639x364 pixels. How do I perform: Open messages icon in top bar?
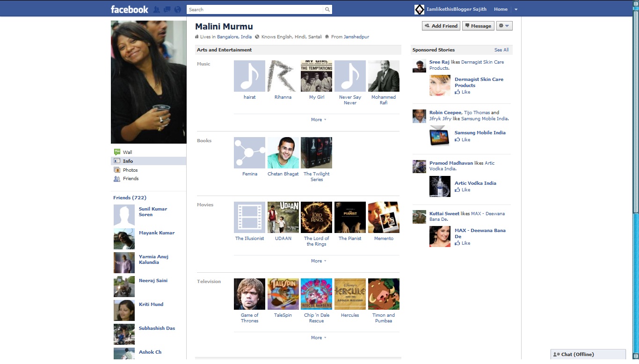coord(167,9)
